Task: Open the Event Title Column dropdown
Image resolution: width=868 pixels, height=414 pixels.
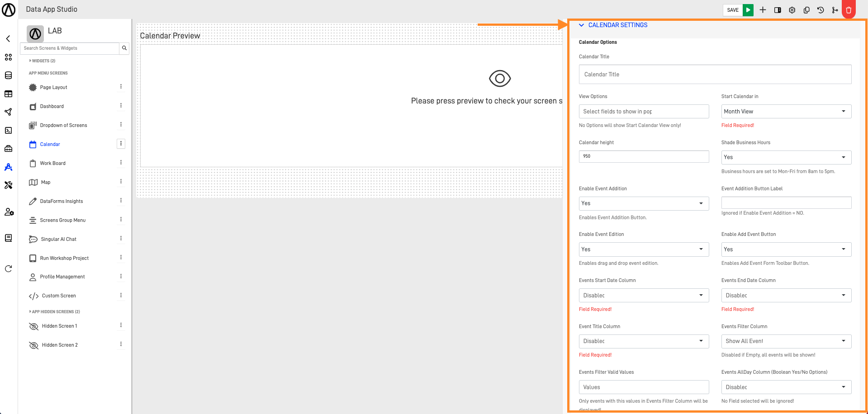Action: [x=644, y=341]
